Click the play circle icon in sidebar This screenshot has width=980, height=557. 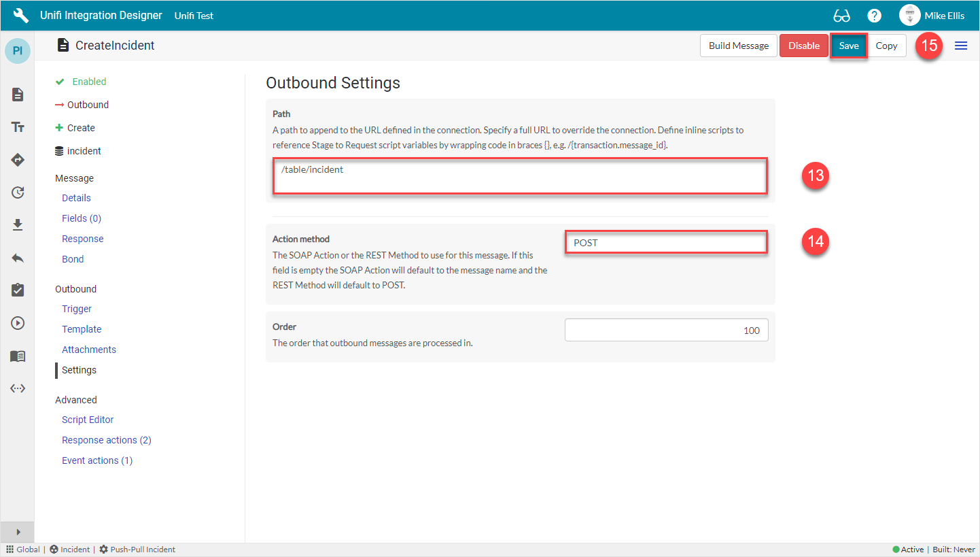point(18,323)
